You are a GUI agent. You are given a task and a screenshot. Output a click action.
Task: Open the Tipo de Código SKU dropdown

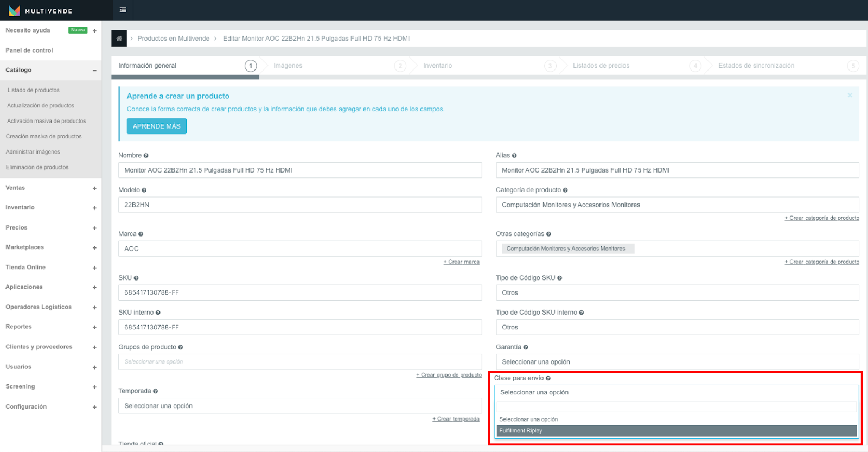coord(678,293)
